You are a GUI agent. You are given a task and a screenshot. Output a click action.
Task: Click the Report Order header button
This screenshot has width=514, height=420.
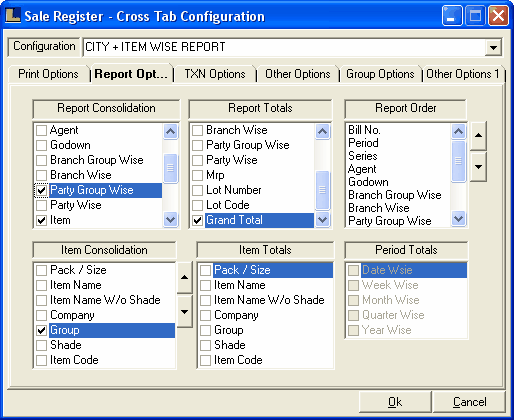(406, 108)
